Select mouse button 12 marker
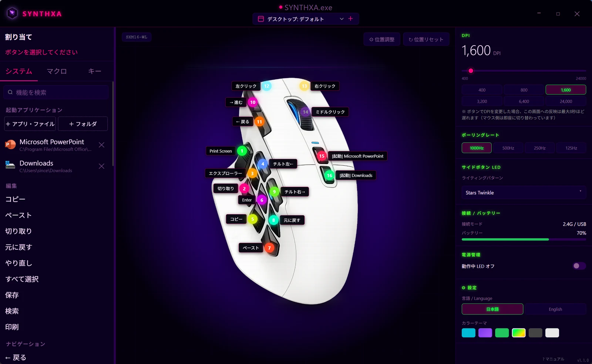592x364 pixels. pyautogui.click(x=266, y=86)
